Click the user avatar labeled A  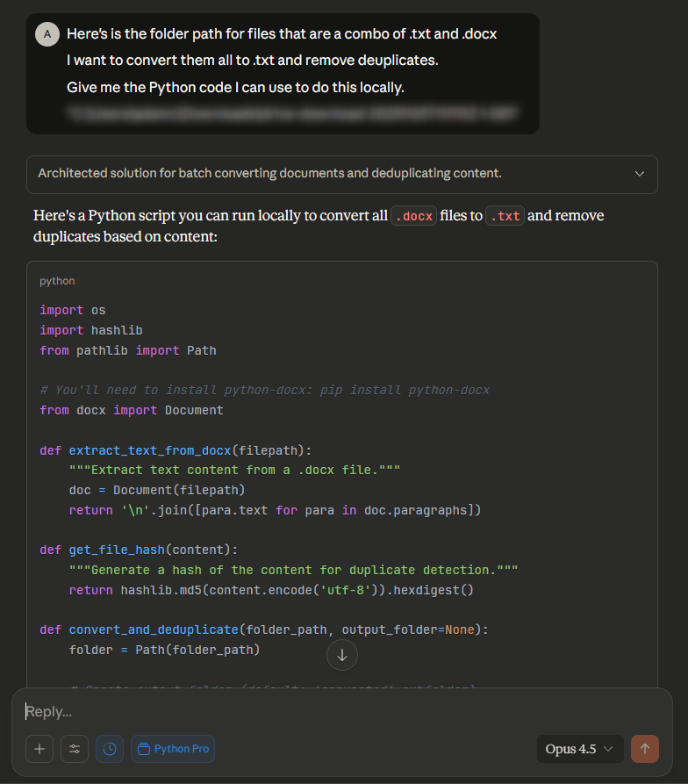point(47,34)
